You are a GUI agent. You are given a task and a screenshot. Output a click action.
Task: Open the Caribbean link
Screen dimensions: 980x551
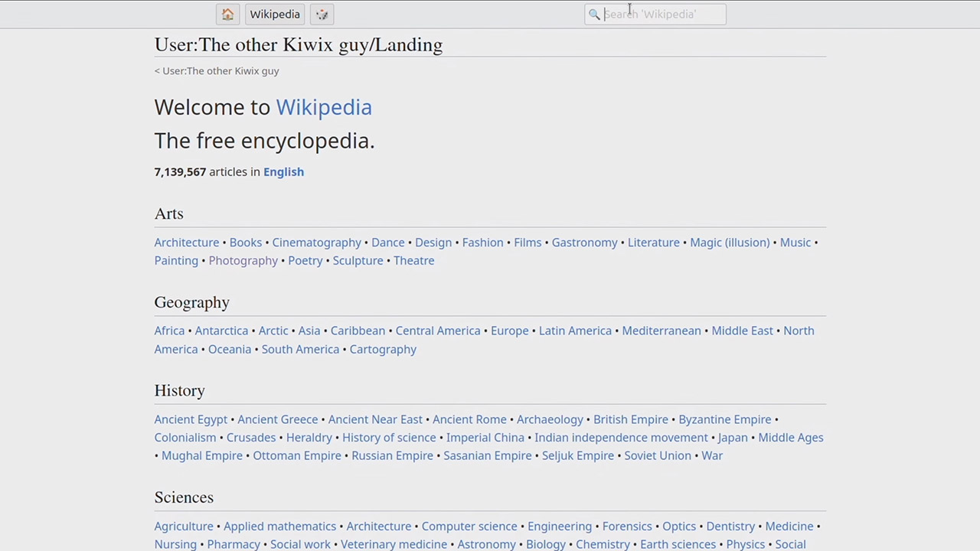click(358, 331)
